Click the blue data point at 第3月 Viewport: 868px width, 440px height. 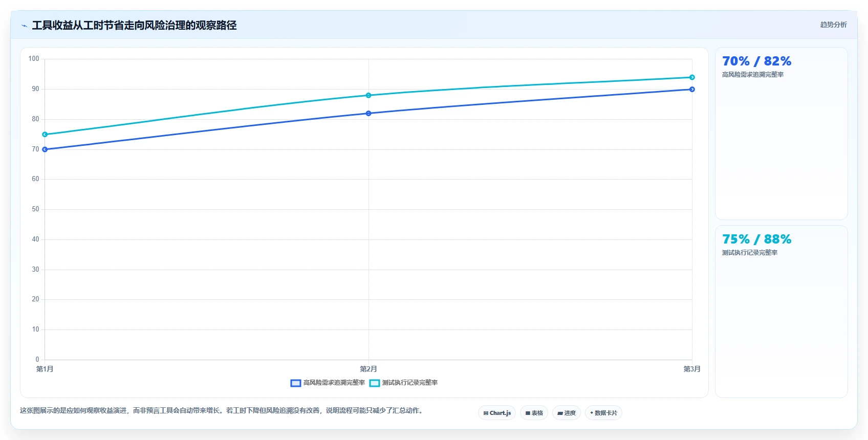click(692, 90)
